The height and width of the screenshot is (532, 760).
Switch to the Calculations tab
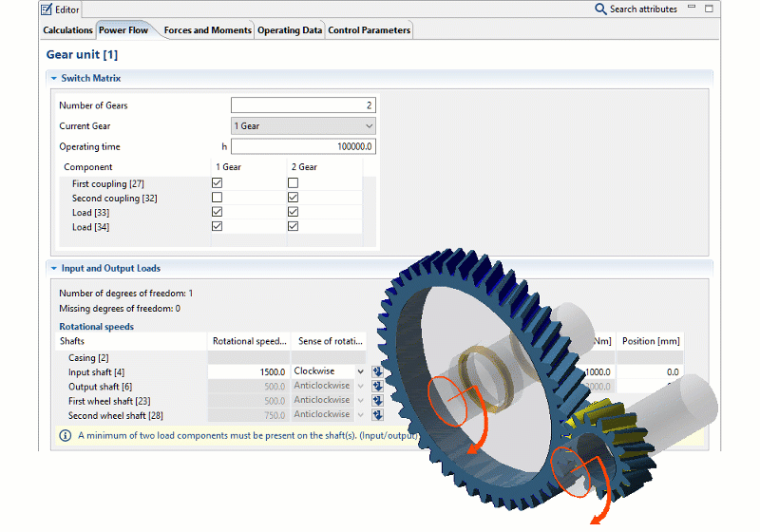pyautogui.click(x=67, y=30)
